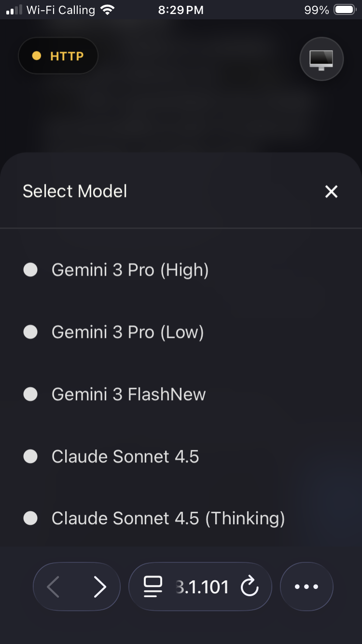Tap the Claude Sonnet 4.5 model name
Image resolution: width=362 pixels, height=644 pixels.
tap(125, 456)
